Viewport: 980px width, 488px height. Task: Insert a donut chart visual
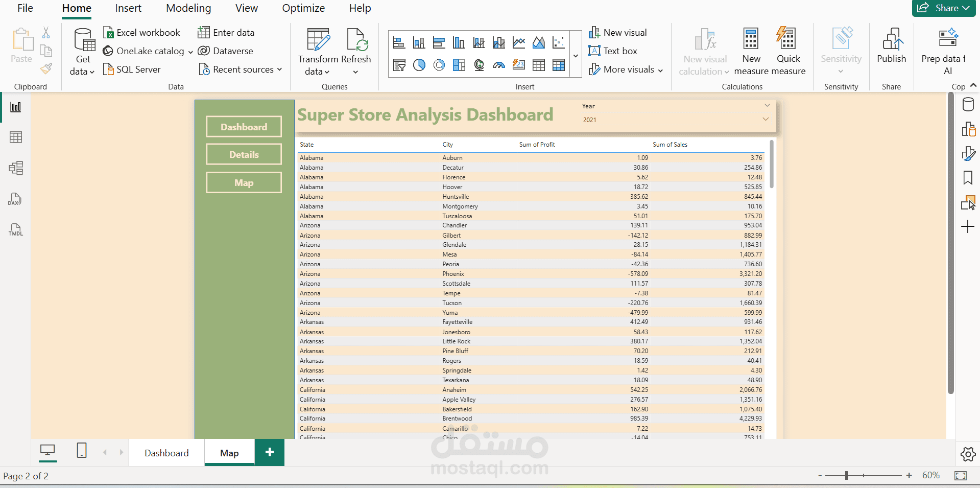439,65
